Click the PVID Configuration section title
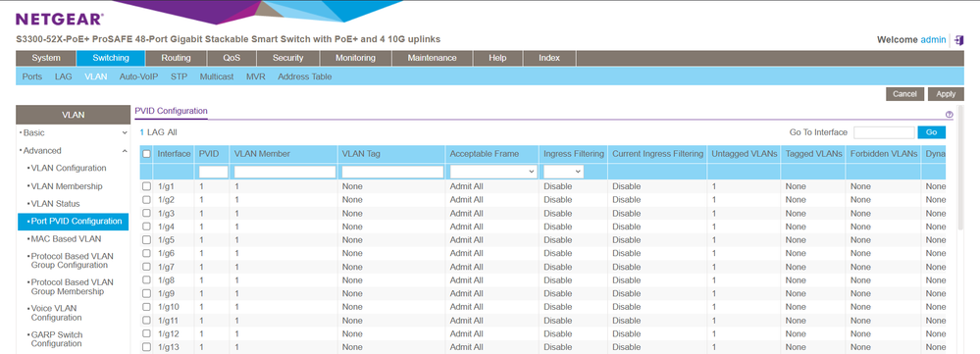This screenshot has height=354, width=980. pos(172,111)
